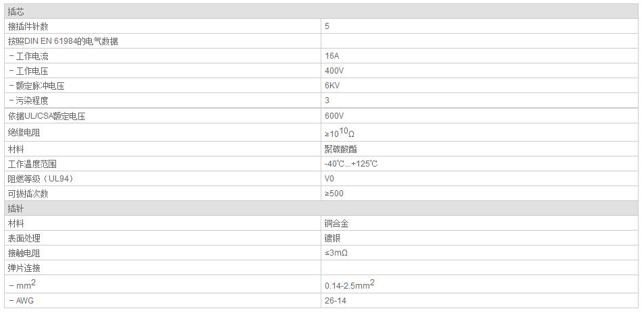The width and height of the screenshot is (644, 317).
Task: Select the 聚碳酸酯 material value
Action: 337,148
